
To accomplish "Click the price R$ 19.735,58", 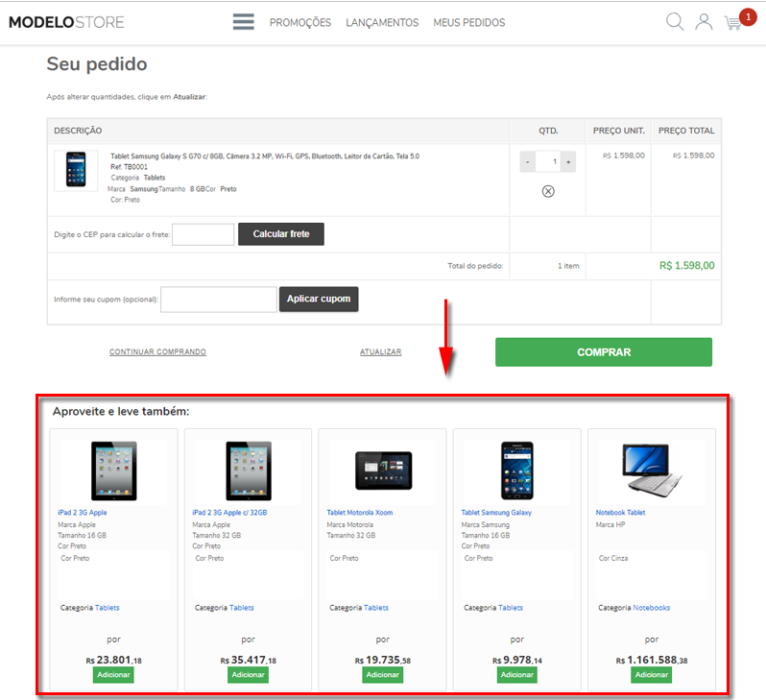I will [382, 660].
